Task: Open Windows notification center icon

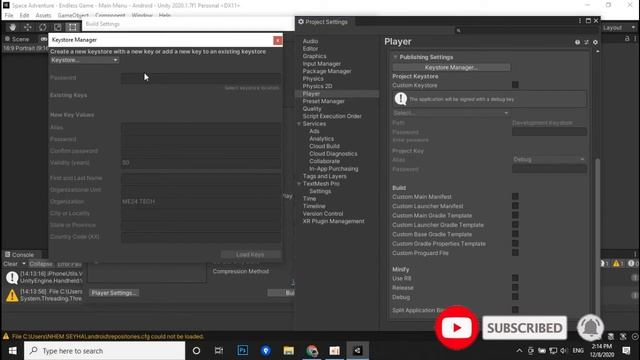Action: pos(627,351)
